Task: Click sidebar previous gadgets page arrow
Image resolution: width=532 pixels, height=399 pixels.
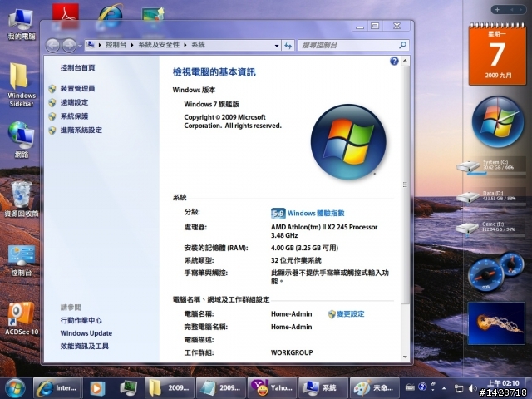Action: [511, 10]
